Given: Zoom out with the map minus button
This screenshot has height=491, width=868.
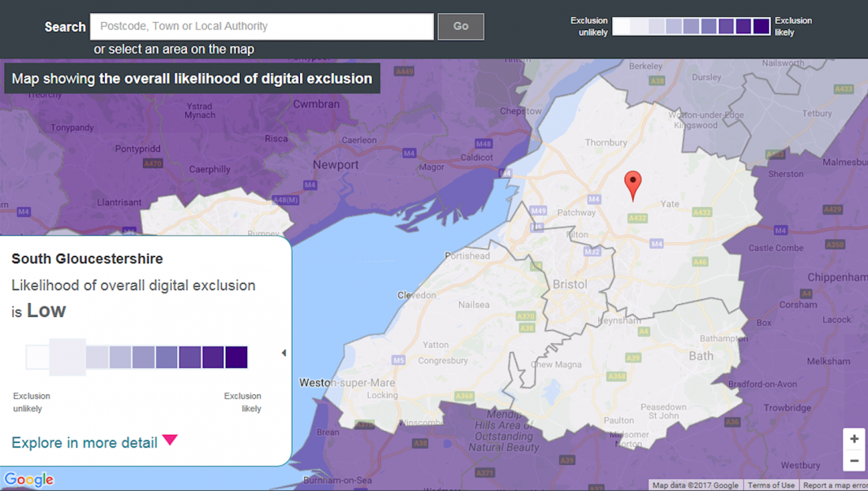Looking at the screenshot, I should click(x=854, y=460).
